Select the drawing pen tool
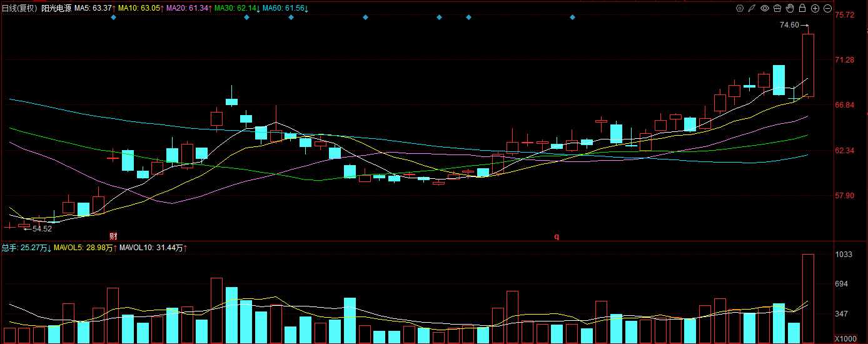 (x=752, y=8)
